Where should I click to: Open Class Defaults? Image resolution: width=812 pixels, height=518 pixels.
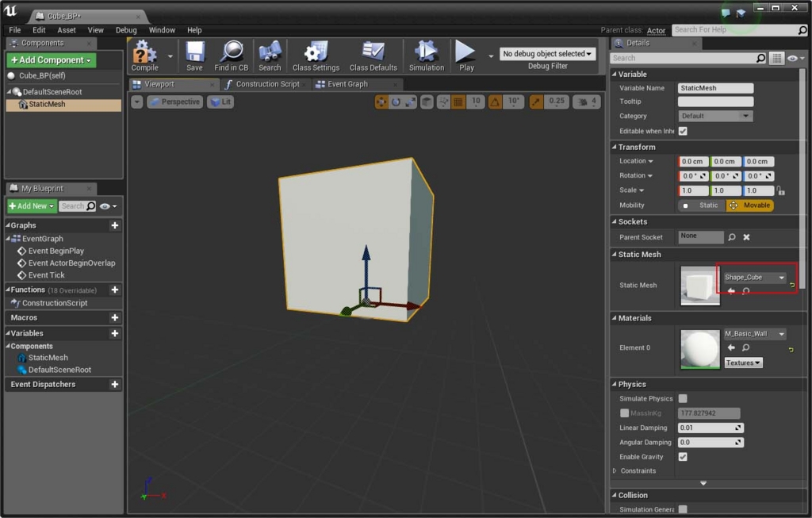[x=373, y=56]
